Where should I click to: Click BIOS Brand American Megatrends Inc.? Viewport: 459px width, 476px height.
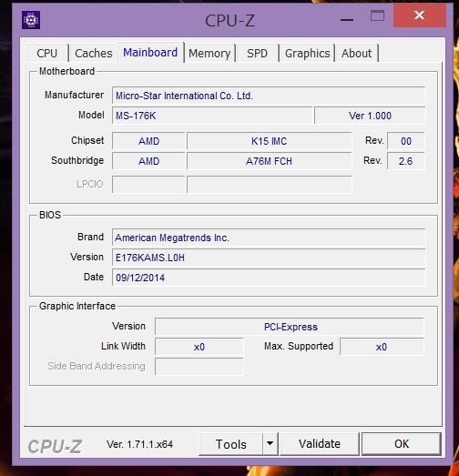click(269, 238)
